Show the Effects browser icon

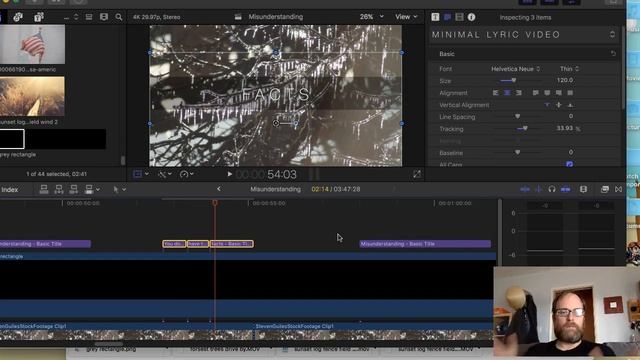point(604,189)
